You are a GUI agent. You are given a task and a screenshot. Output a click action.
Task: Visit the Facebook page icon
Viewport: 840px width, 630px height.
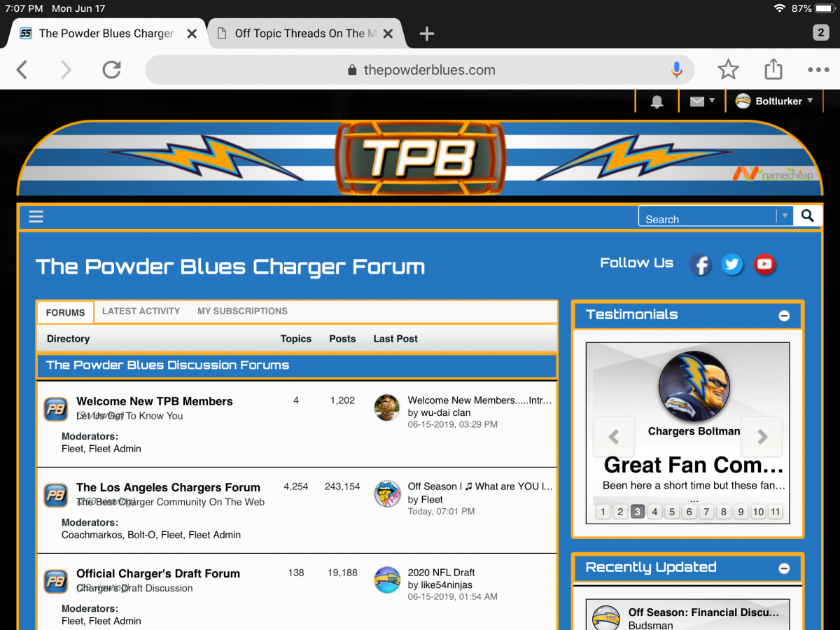coord(700,264)
